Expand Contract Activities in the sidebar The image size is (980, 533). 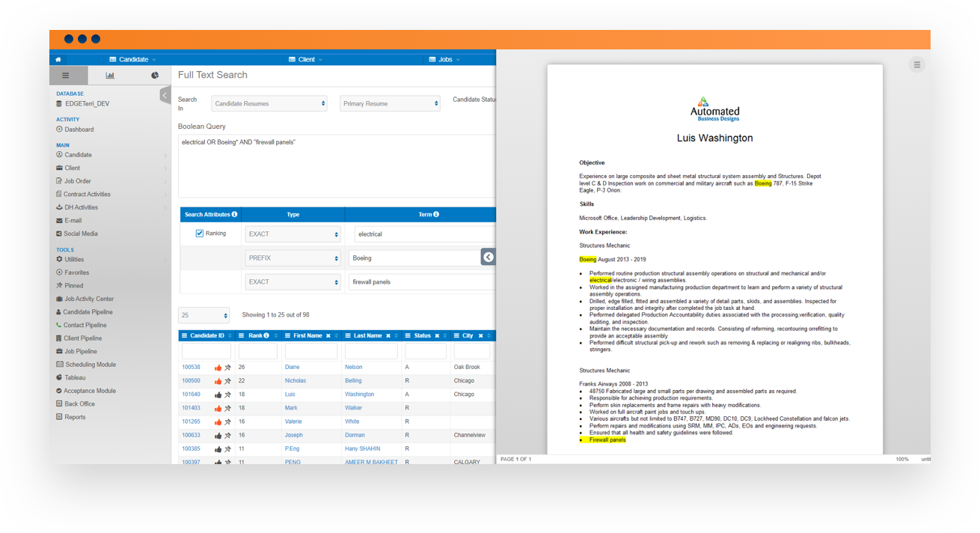tap(111, 194)
